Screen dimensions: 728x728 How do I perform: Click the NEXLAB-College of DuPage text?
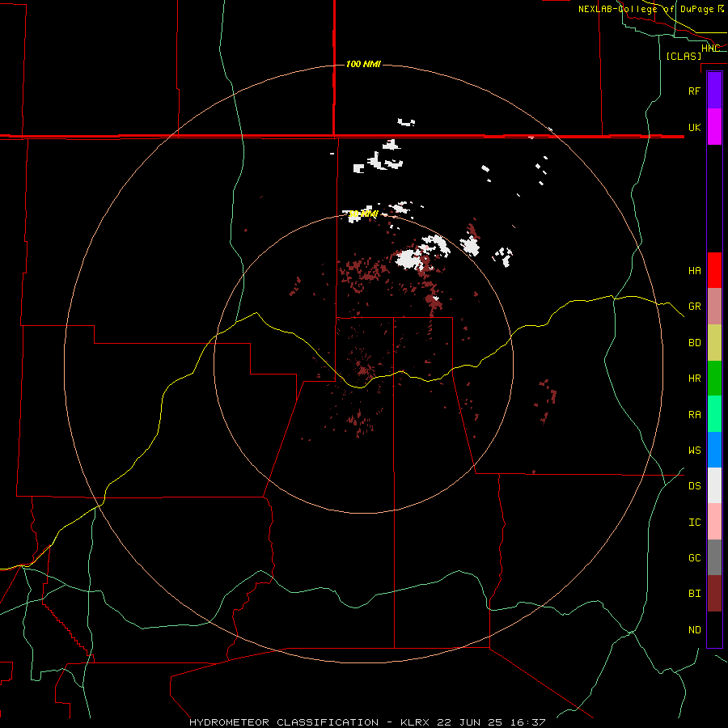tap(645, 9)
